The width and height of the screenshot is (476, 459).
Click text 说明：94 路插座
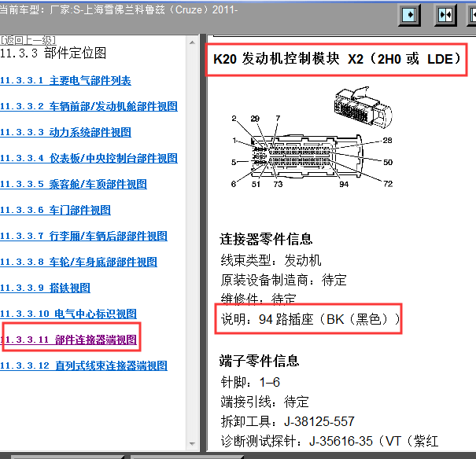(x=310, y=319)
